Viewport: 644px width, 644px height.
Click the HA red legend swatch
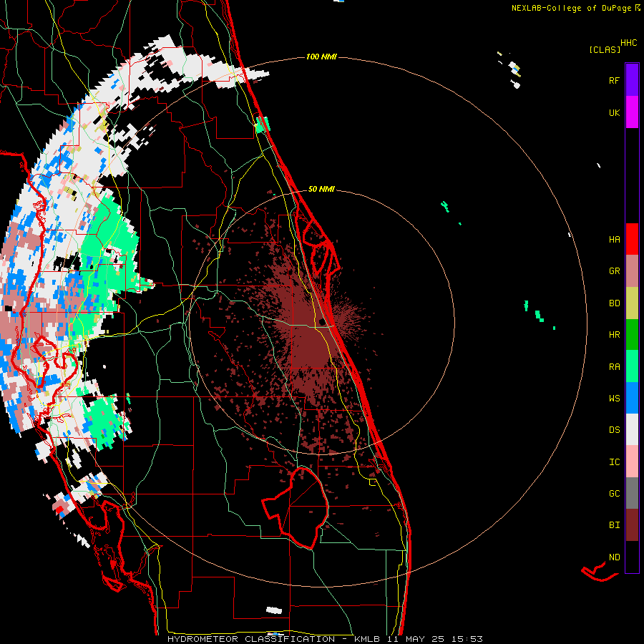point(632,239)
